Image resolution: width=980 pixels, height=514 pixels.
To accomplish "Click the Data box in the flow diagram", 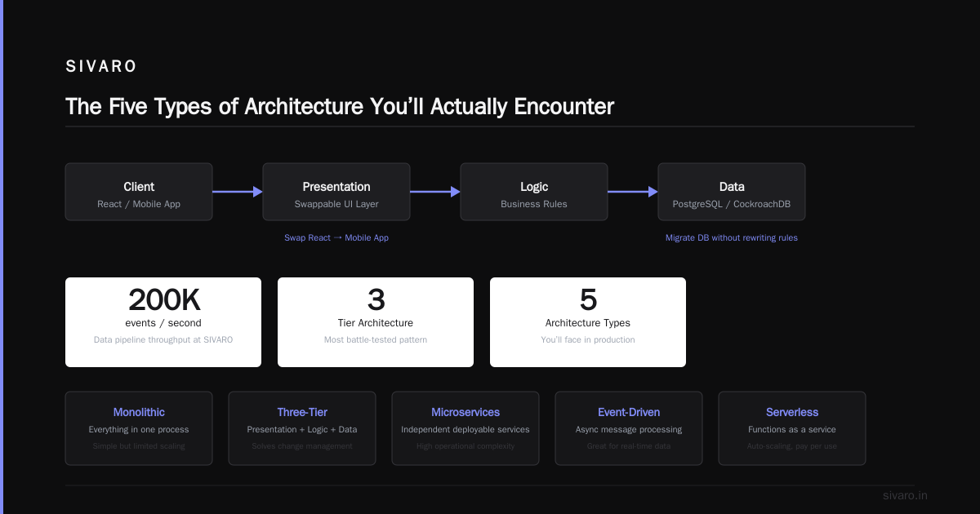I will pyautogui.click(x=732, y=192).
